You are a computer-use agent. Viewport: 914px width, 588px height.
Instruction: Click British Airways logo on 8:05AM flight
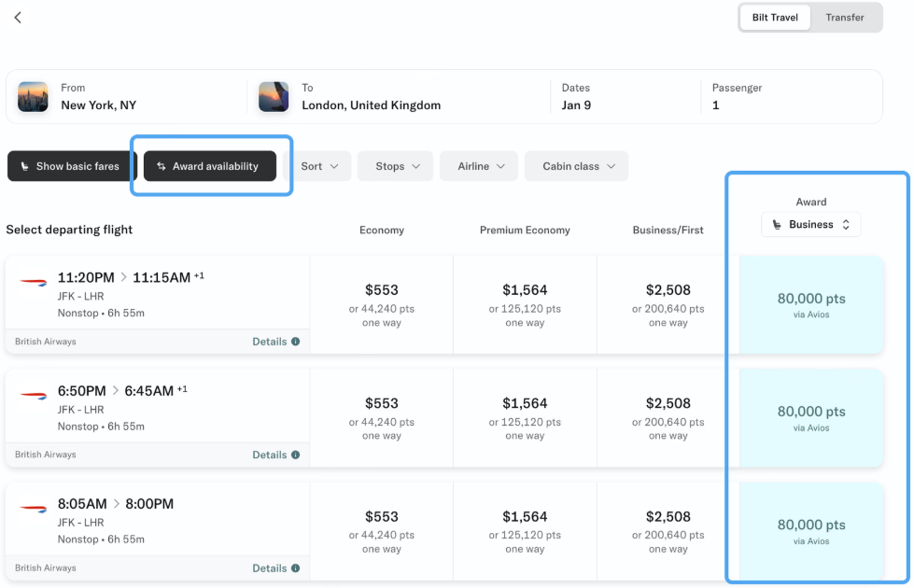(34, 509)
